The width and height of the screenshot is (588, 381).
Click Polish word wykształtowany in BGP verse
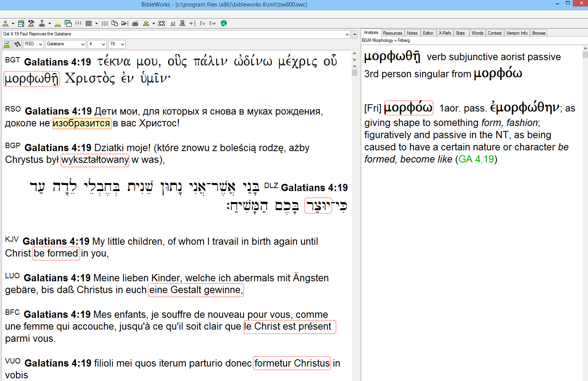[95, 160]
